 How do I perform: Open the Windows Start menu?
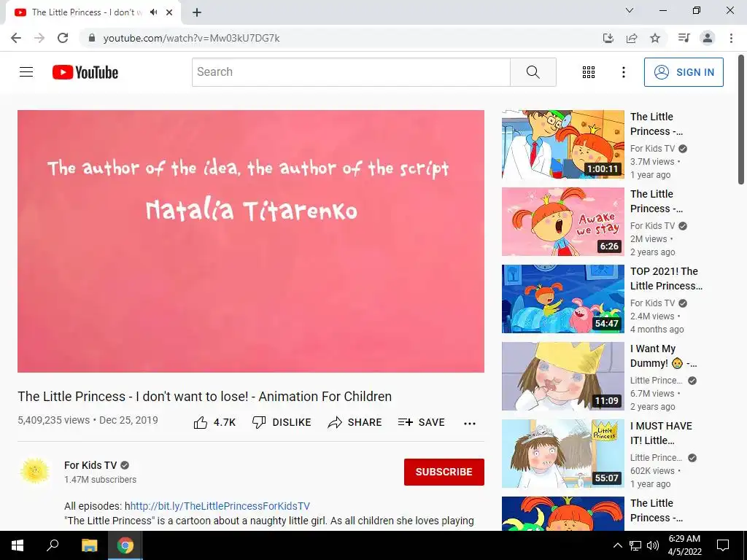pos(18,545)
